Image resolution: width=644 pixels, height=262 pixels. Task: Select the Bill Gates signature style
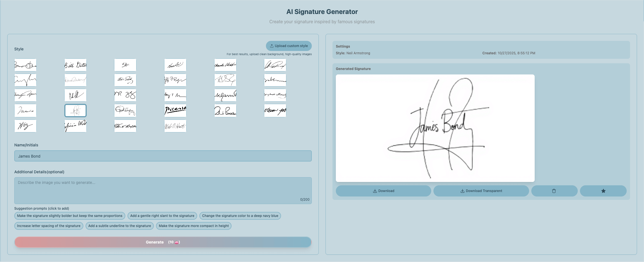click(x=75, y=65)
